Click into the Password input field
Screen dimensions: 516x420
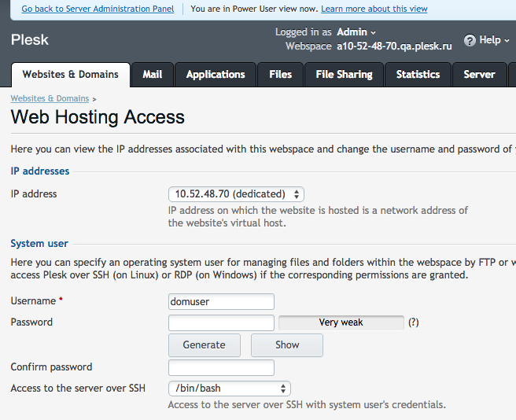221,322
